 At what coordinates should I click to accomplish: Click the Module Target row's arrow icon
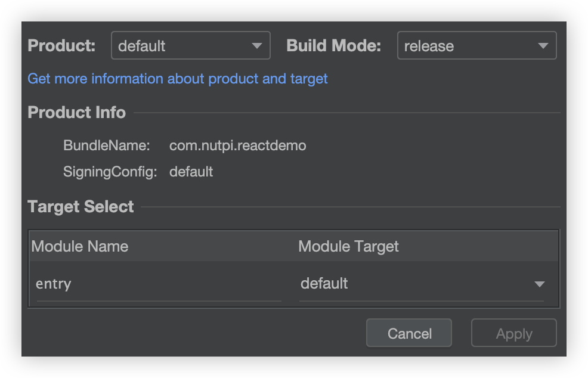pyautogui.click(x=540, y=284)
